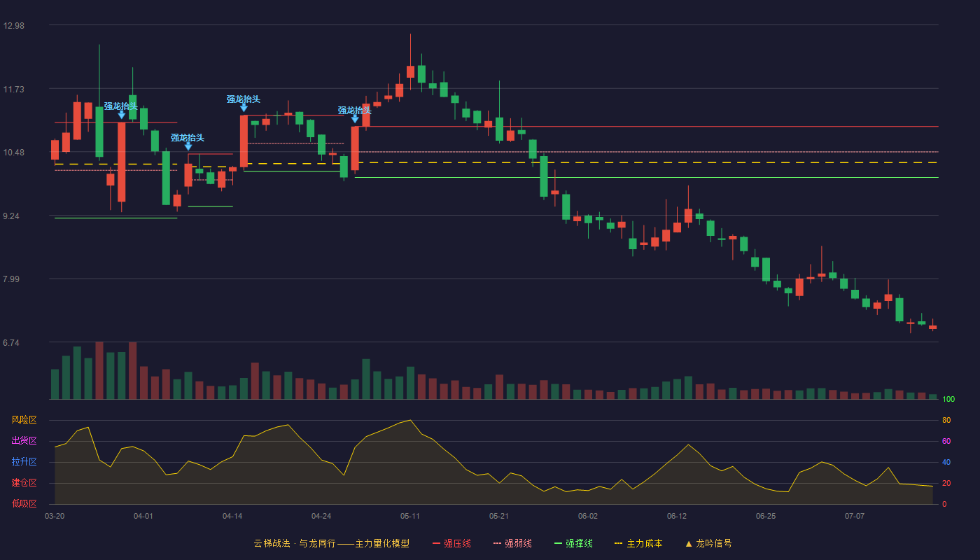Click the 12.98 price axis label
This screenshot has width=980, height=560.
(13, 26)
